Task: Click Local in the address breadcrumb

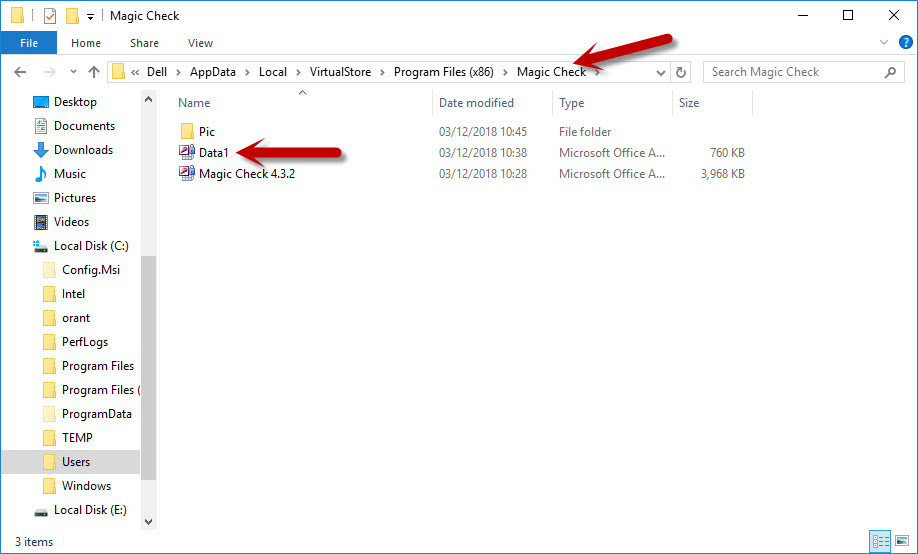Action: tap(273, 72)
